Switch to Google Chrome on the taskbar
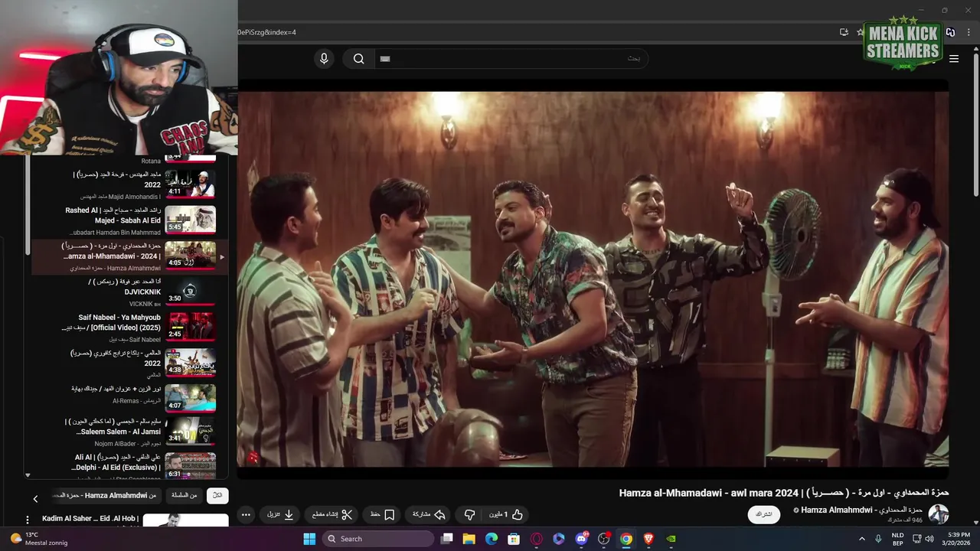980x551 pixels. (x=626, y=539)
